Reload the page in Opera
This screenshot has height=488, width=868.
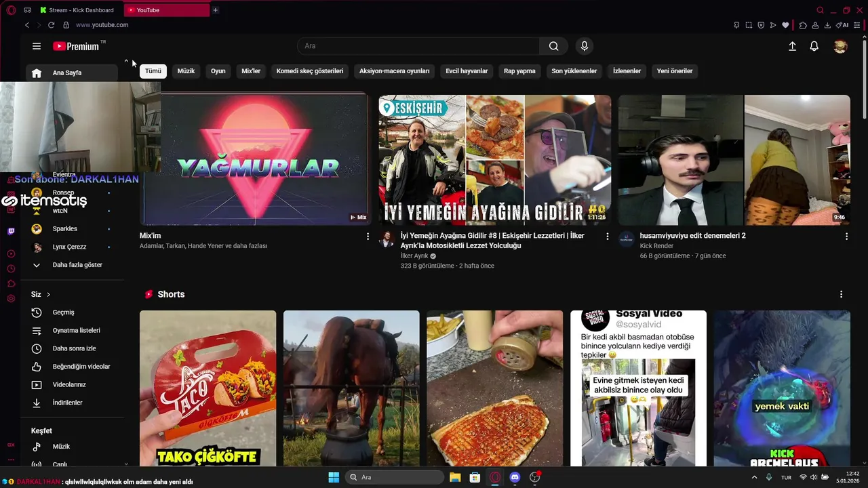(x=51, y=25)
